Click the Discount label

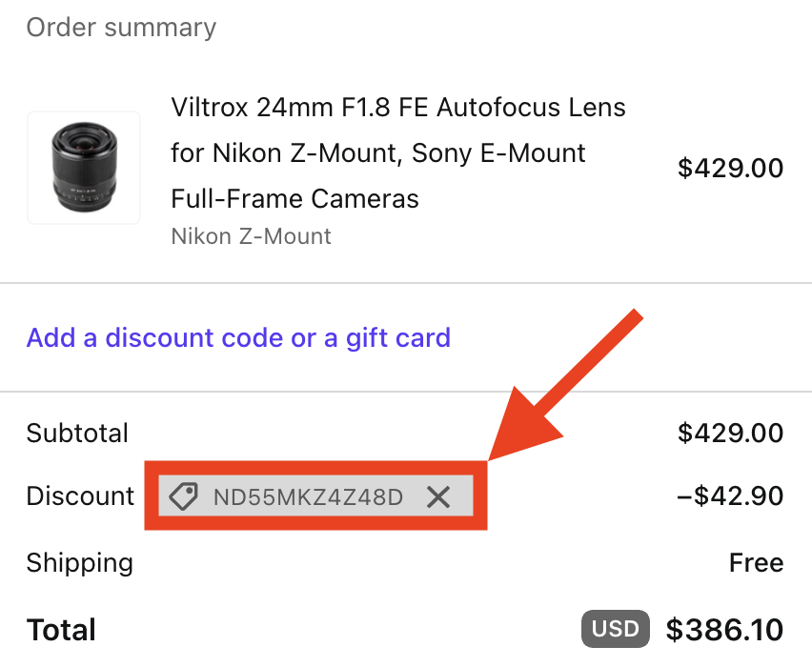pyautogui.click(x=80, y=495)
